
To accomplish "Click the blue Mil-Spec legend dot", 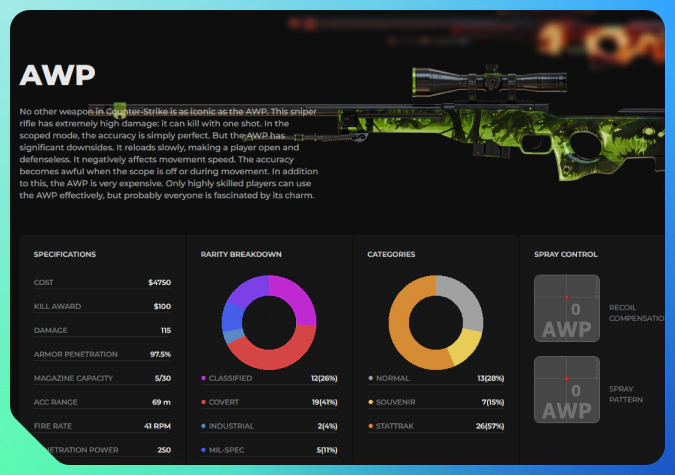I will (x=203, y=450).
